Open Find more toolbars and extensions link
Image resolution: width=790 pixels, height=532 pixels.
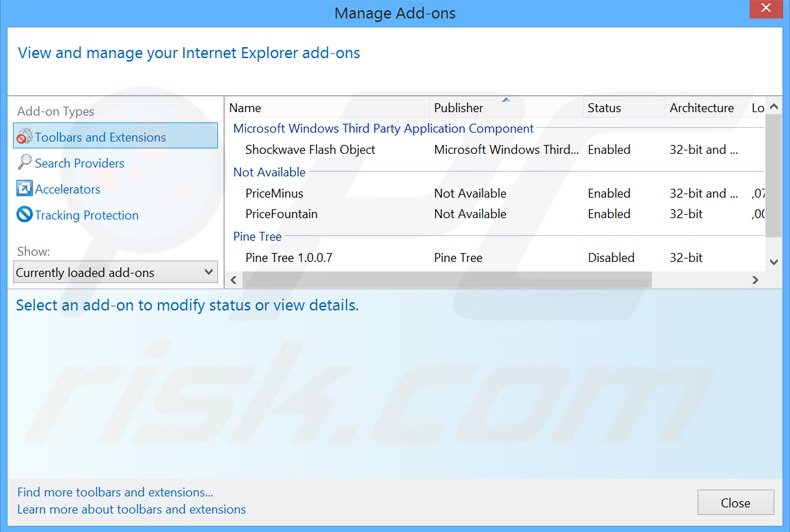(x=115, y=492)
